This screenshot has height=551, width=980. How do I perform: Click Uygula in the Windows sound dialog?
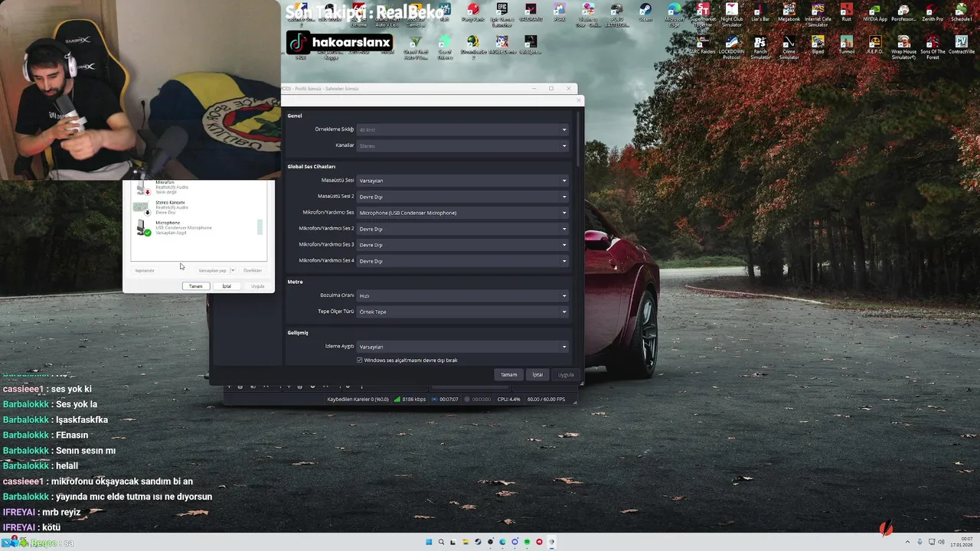(x=258, y=286)
